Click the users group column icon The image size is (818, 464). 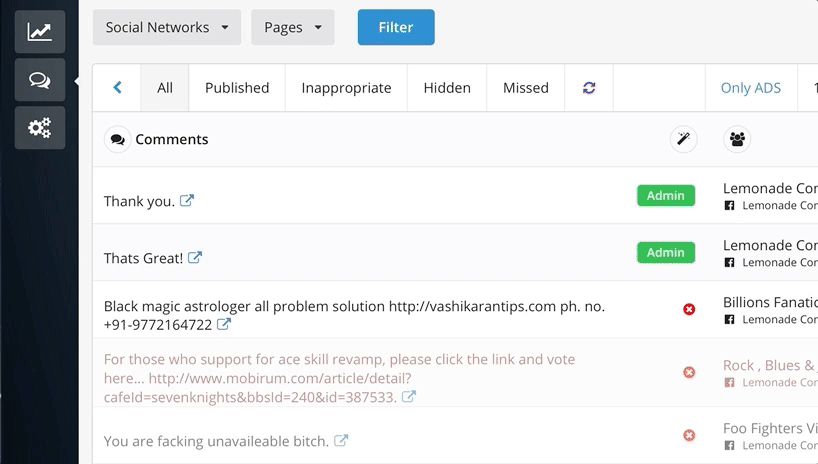pyautogui.click(x=737, y=140)
